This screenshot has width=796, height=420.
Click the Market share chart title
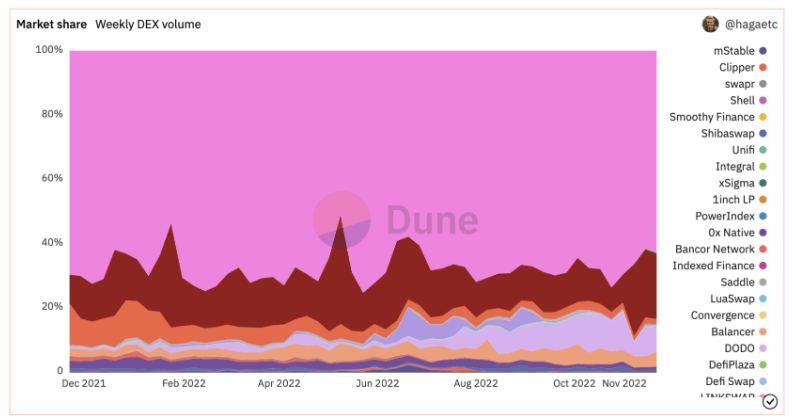point(51,24)
